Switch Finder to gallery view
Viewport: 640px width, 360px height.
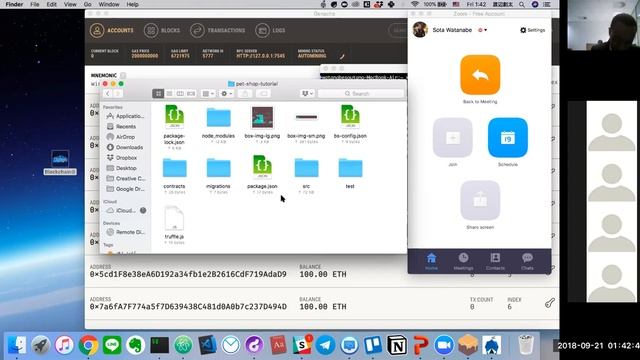[191, 94]
